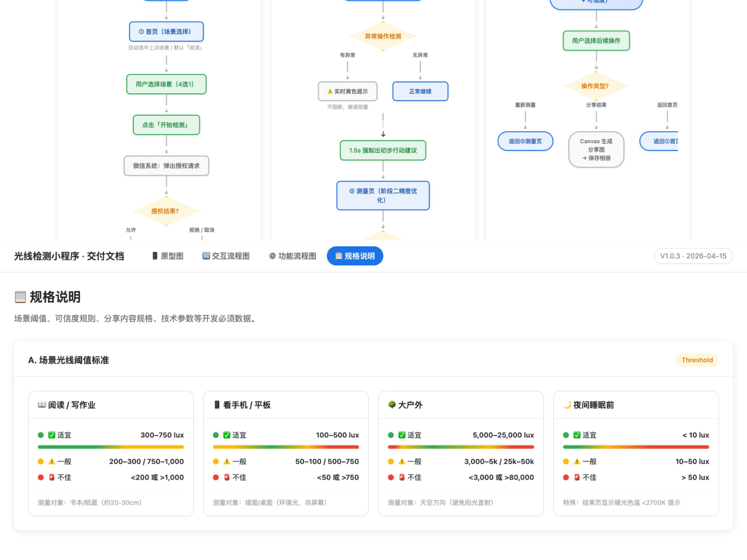The height and width of the screenshot is (560, 747).
Task: Click the 测量对象：墙面/桌面 note text
Action: pos(270,502)
